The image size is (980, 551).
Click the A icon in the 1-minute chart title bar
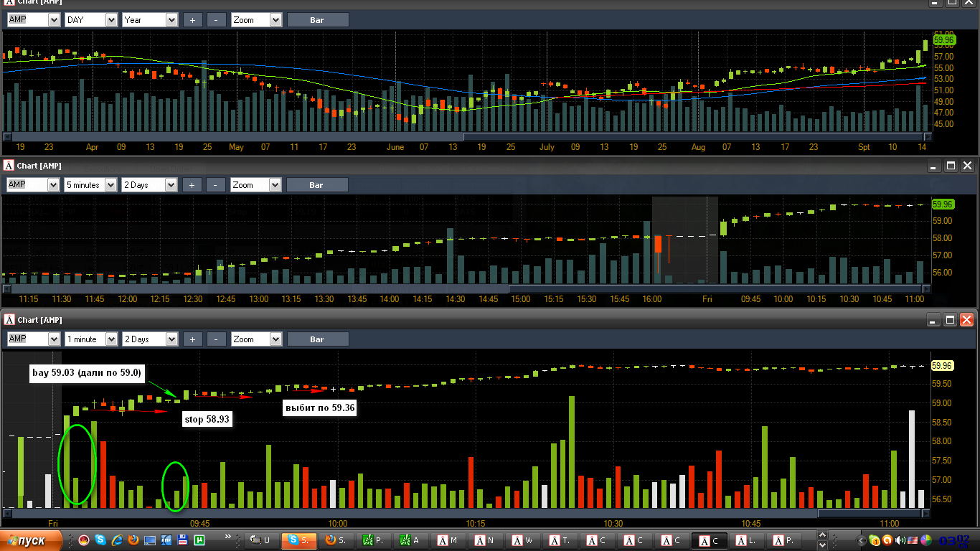coord(9,320)
